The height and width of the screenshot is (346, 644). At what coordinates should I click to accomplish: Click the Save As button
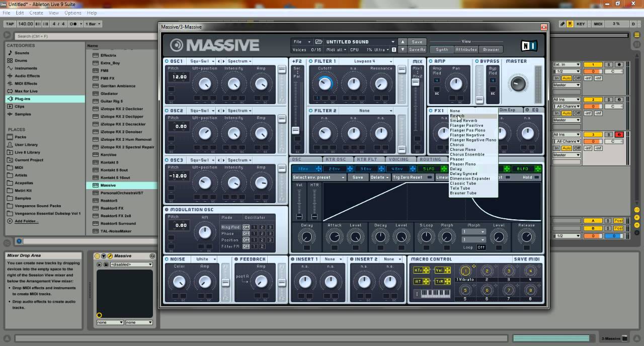click(x=417, y=49)
